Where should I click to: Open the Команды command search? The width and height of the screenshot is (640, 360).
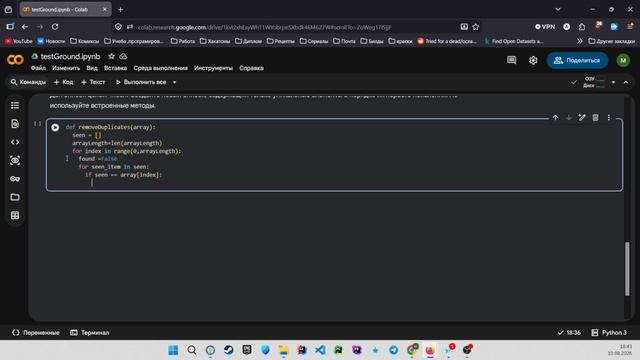point(28,82)
